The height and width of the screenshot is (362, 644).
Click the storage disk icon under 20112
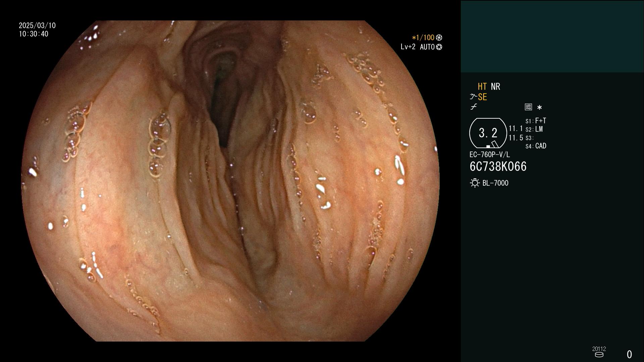click(599, 355)
